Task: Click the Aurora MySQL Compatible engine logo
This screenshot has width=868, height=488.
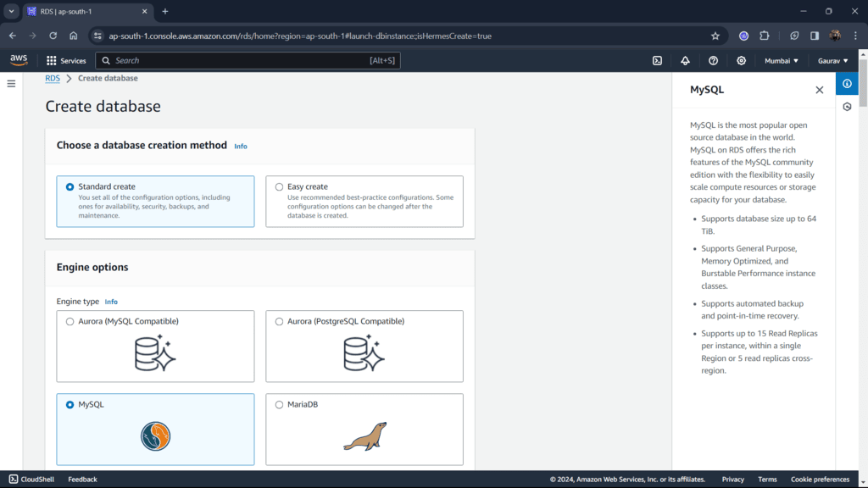Action: tap(155, 352)
